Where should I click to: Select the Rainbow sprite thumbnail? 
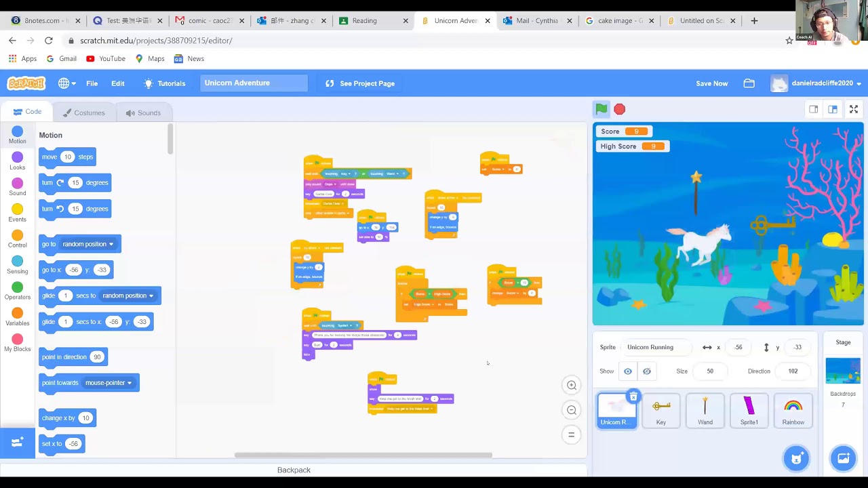pos(793,411)
